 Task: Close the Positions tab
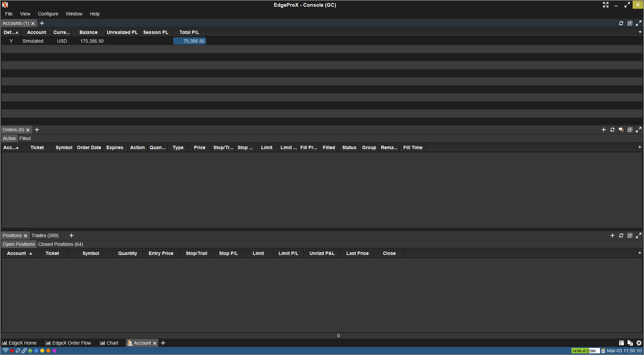[25, 236]
